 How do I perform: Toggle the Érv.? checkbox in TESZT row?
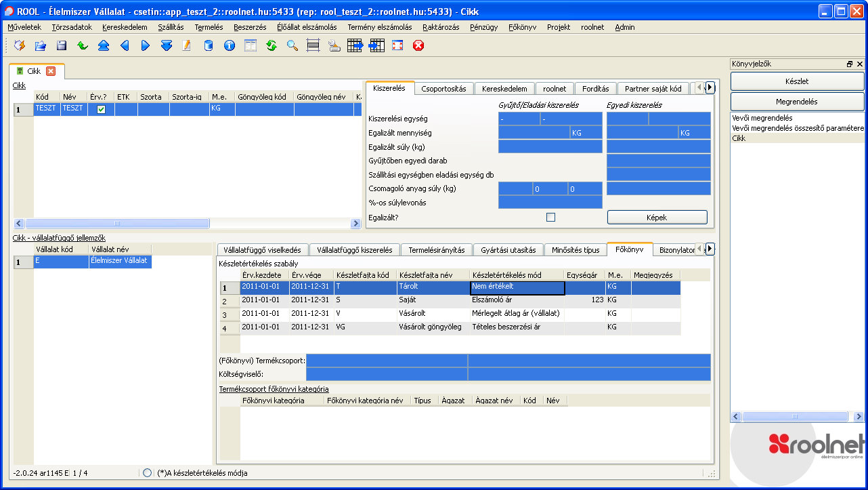pyautogui.click(x=101, y=109)
